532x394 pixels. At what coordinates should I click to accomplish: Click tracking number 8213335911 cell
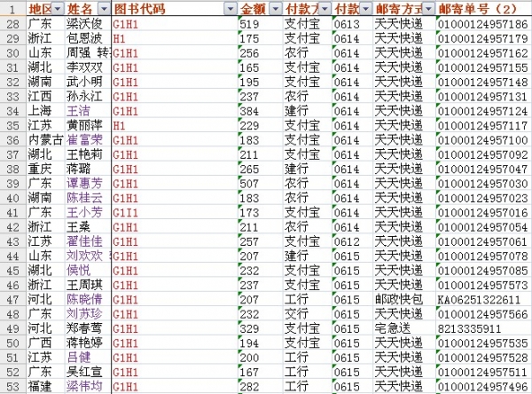coord(470,328)
